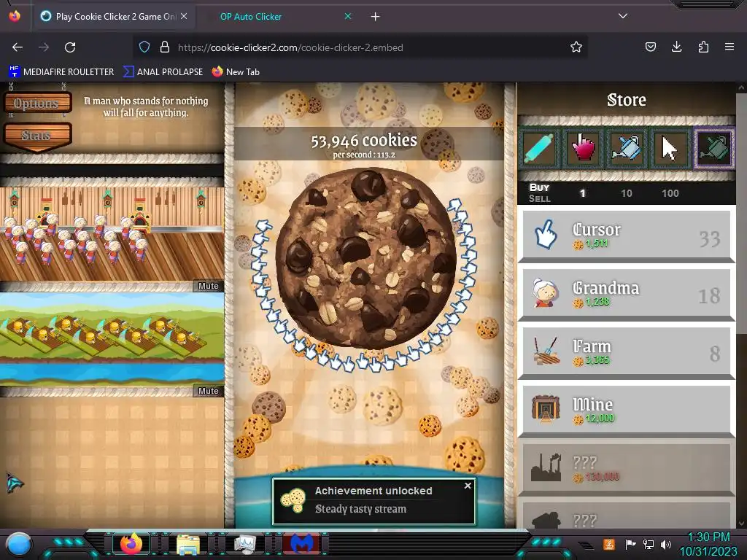
Task: Open the taskbar clock and date
Action: 708,544
